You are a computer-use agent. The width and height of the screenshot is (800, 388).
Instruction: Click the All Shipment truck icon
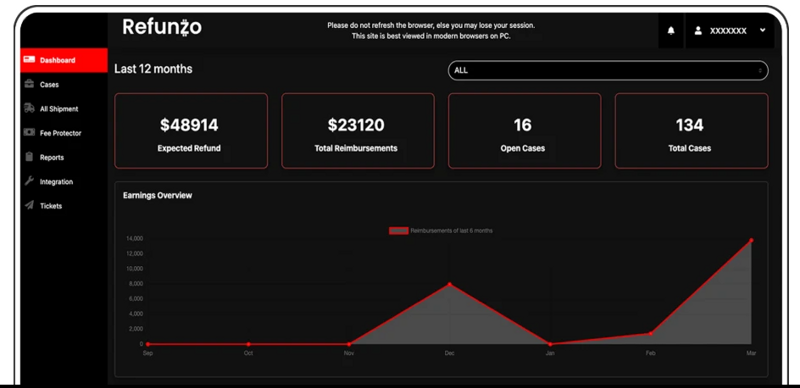30,108
